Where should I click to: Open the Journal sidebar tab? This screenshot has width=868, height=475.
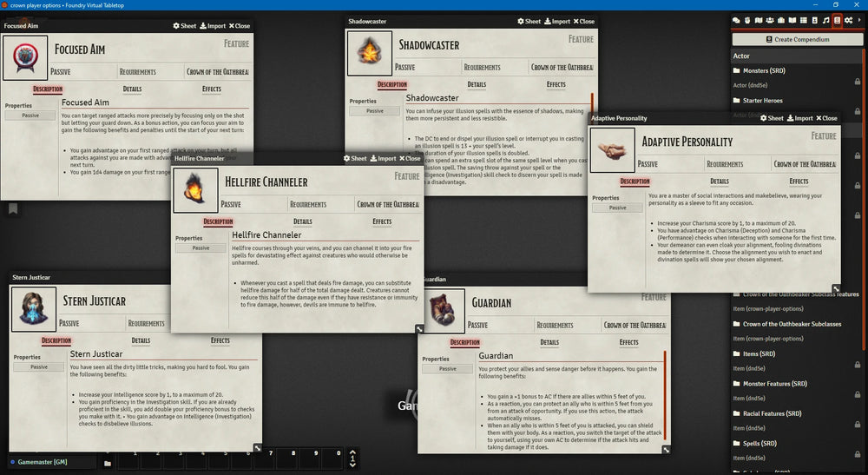pyautogui.click(x=792, y=20)
